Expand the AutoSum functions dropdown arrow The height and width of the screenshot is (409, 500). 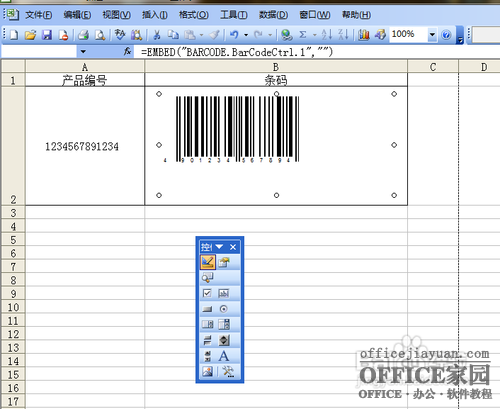coord(314,35)
